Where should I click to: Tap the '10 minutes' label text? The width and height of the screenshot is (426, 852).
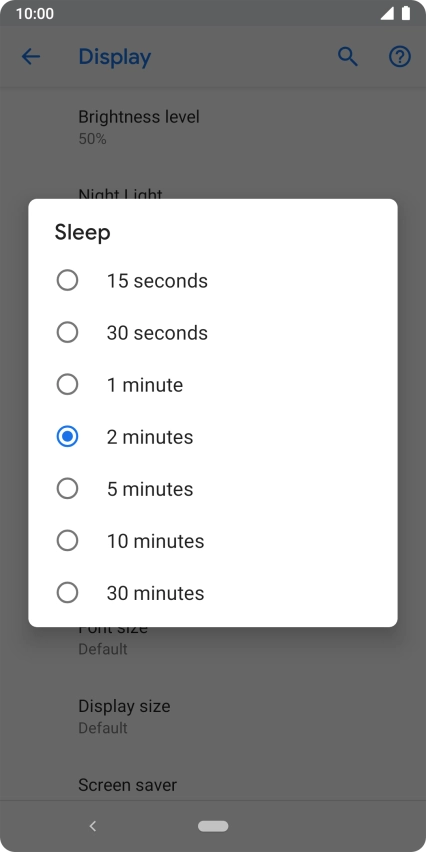[x=155, y=541]
